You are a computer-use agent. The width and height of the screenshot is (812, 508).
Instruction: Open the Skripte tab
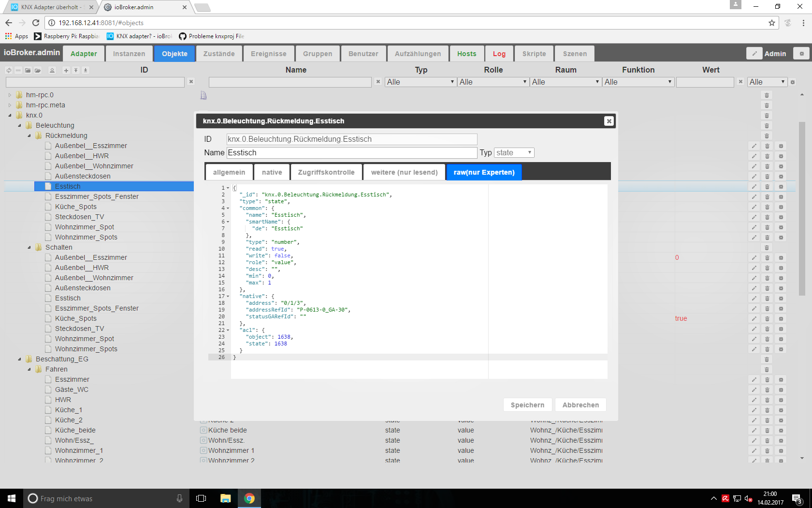534,54
